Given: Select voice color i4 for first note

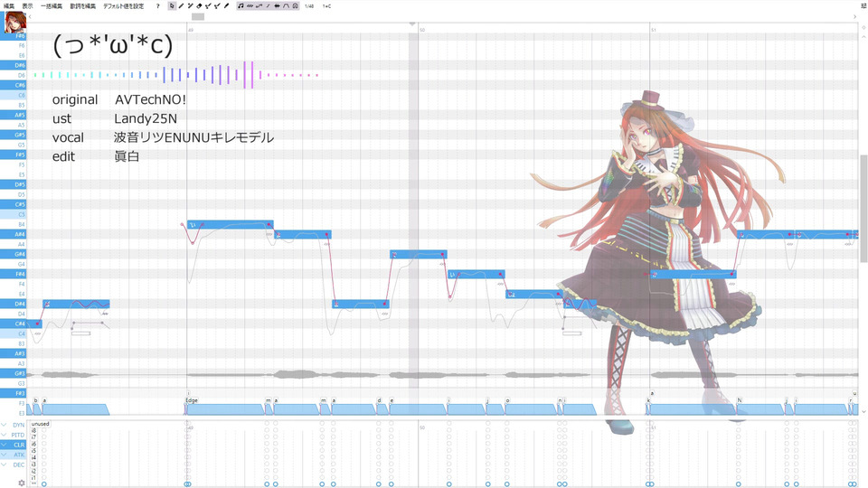Looking at the screenshot, I should point(44,457).
